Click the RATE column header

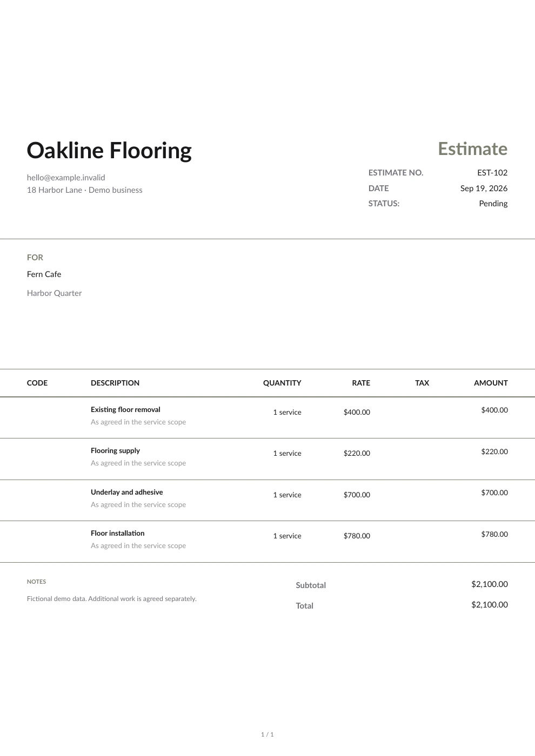point(361,383)
